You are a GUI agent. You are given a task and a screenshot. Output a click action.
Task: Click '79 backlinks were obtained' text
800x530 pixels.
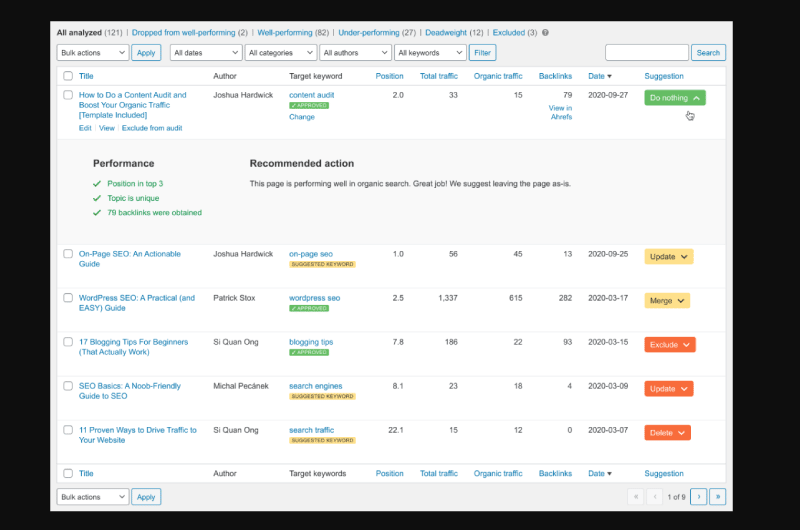tap(154, 213)
